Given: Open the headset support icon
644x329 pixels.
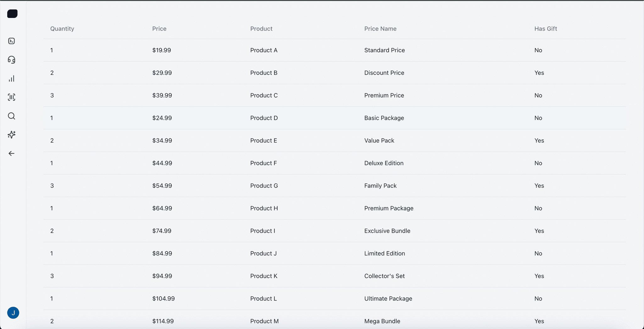Looking at the screenshot, I should pos(12,60).
